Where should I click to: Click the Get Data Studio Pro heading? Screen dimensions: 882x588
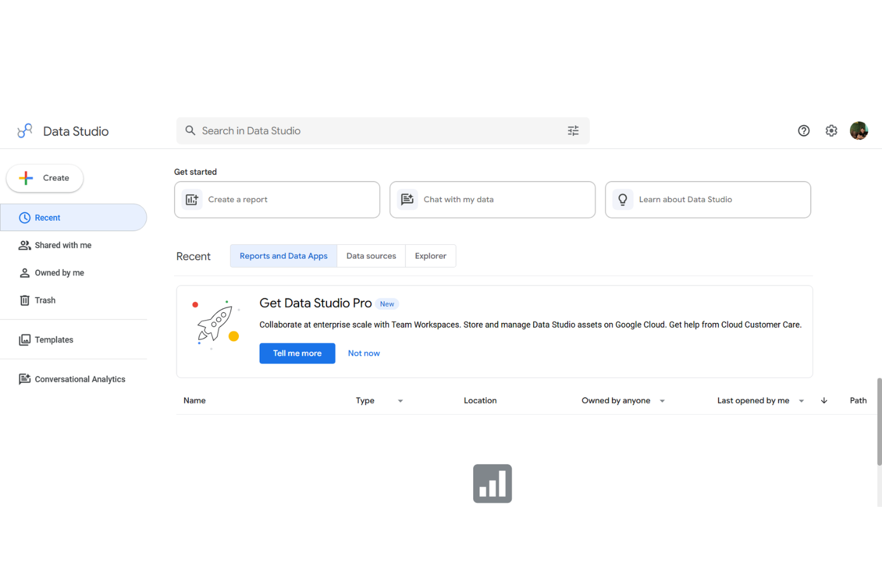pyautogui.click(x=315, y=303)
